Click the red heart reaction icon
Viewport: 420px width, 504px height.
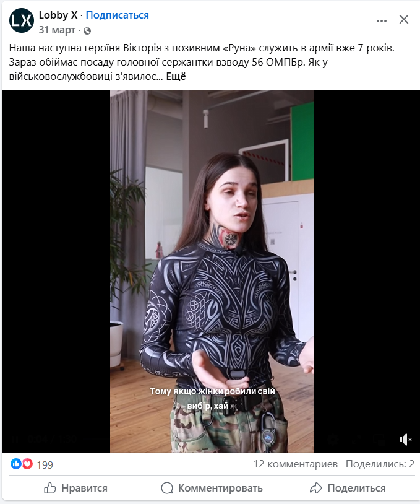[x=27, y=464]
